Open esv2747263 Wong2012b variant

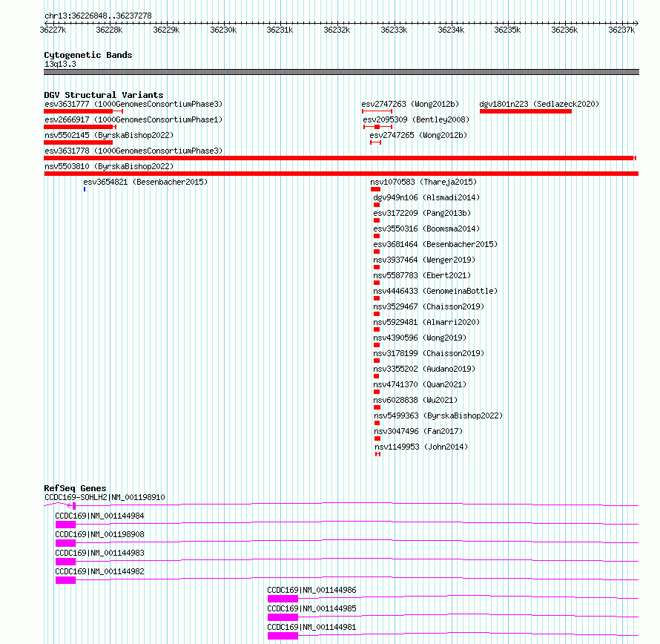[410, 104]
